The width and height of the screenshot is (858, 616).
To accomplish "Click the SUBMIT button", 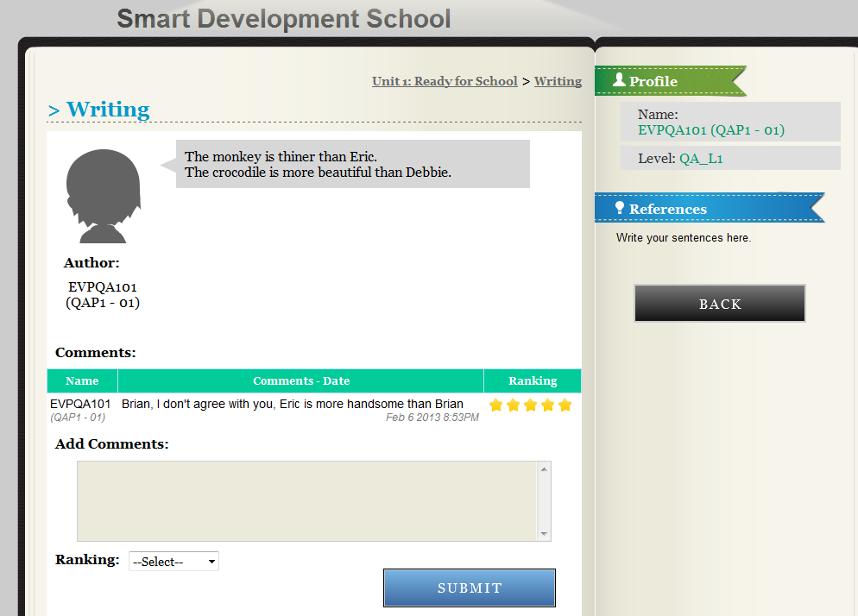I will [470, 588].
